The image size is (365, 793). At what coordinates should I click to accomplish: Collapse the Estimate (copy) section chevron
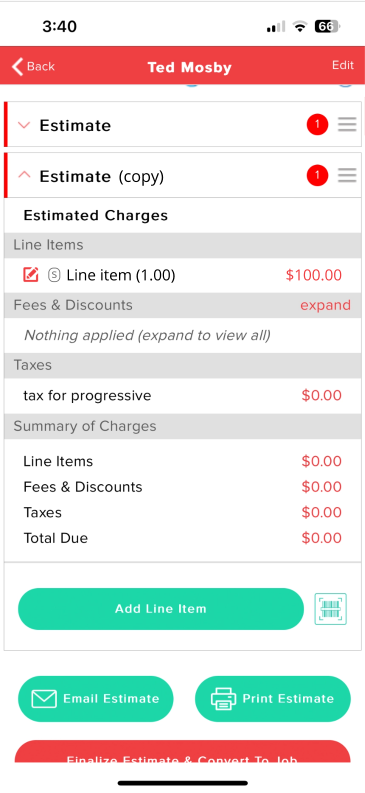tap(24, 175)
